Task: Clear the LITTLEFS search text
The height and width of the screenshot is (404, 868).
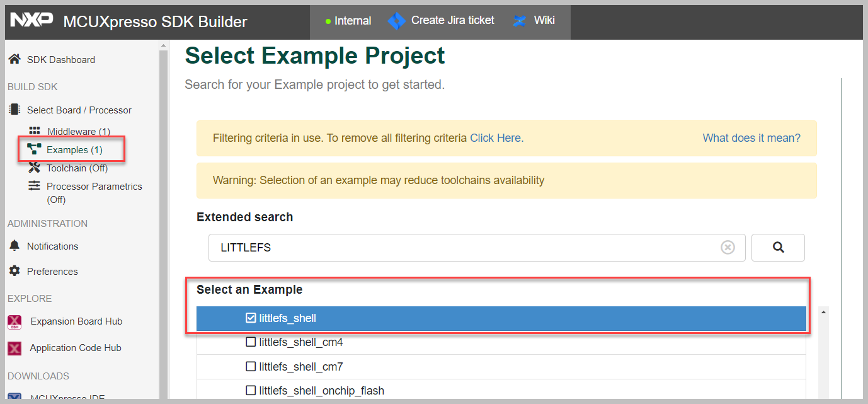Action: coord(728,248)
